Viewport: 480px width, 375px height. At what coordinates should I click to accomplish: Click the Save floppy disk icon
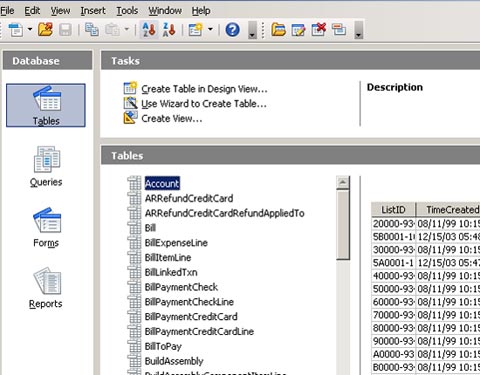coord(65,30)
